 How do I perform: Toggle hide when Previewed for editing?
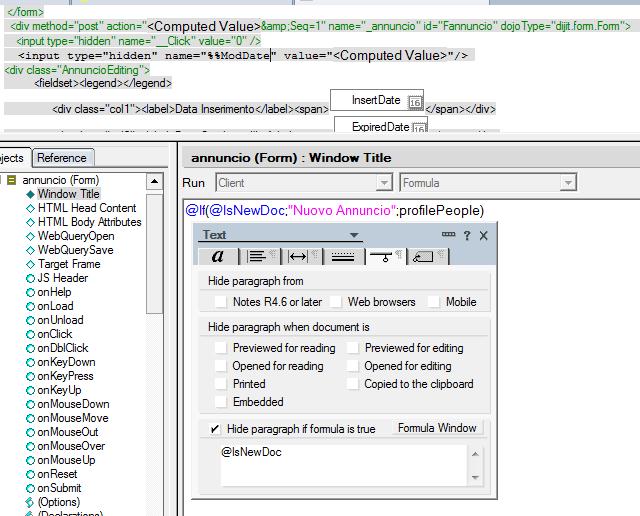352,348
